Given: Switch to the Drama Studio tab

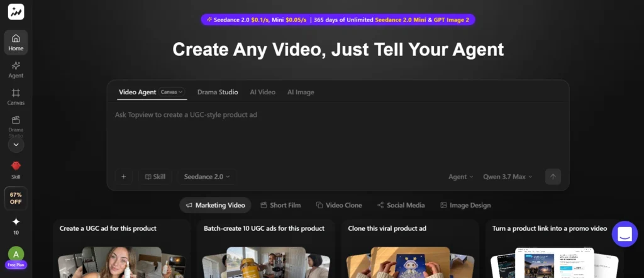Looking at the screenshot, I should [x=218, y=92].
